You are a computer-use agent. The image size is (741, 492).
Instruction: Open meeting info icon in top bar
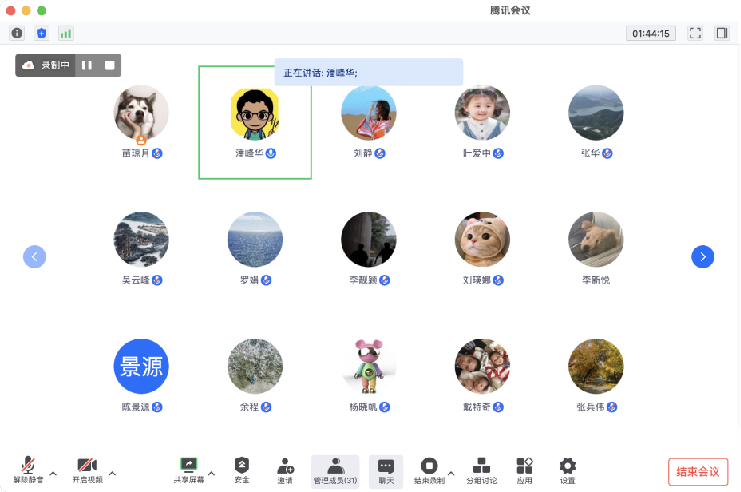pyautogui.click(x=17, y=33)
